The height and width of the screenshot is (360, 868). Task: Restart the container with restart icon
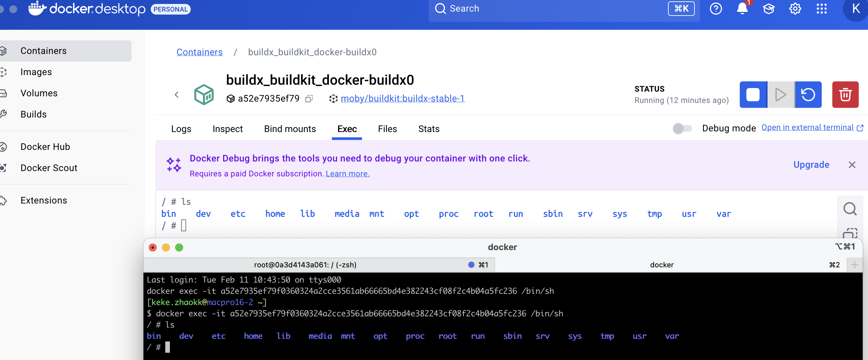[x=808, y=95]
